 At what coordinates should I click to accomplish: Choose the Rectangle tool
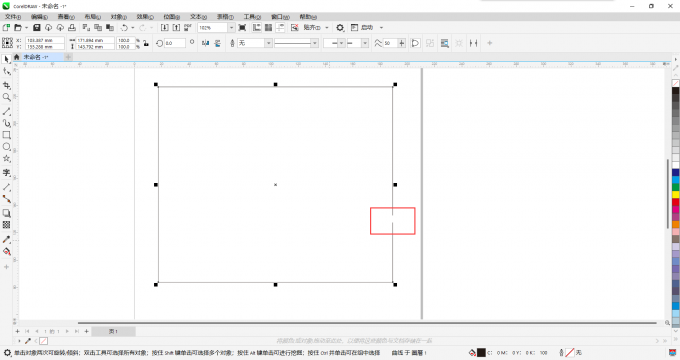pos(7,135)
